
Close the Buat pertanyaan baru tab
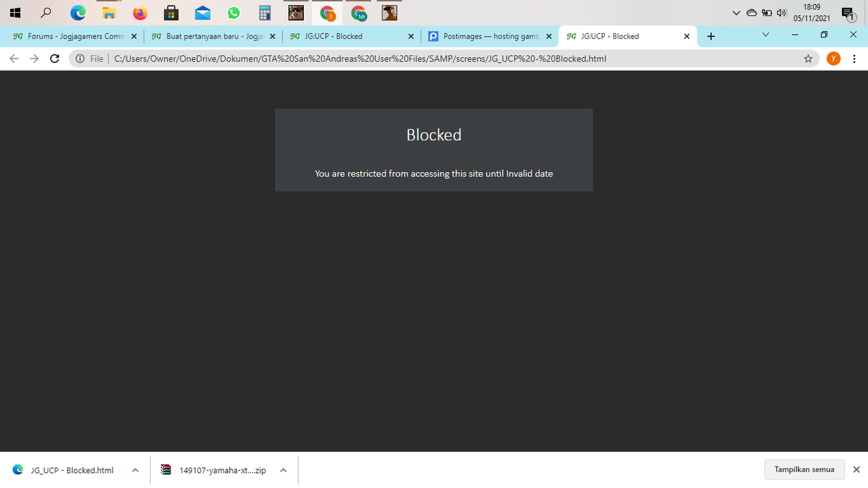tap(273, 37)
